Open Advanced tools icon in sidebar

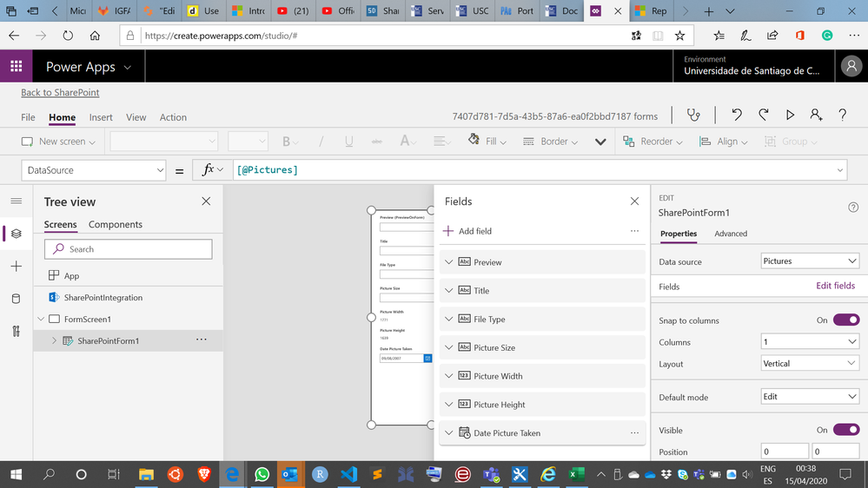pyautogui.click(x=16, y=332)
